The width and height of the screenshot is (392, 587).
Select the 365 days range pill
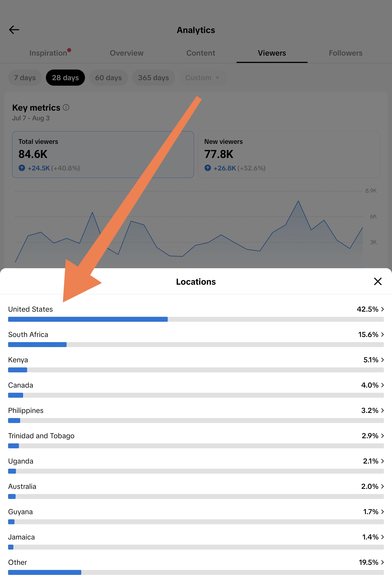point(153,78)
